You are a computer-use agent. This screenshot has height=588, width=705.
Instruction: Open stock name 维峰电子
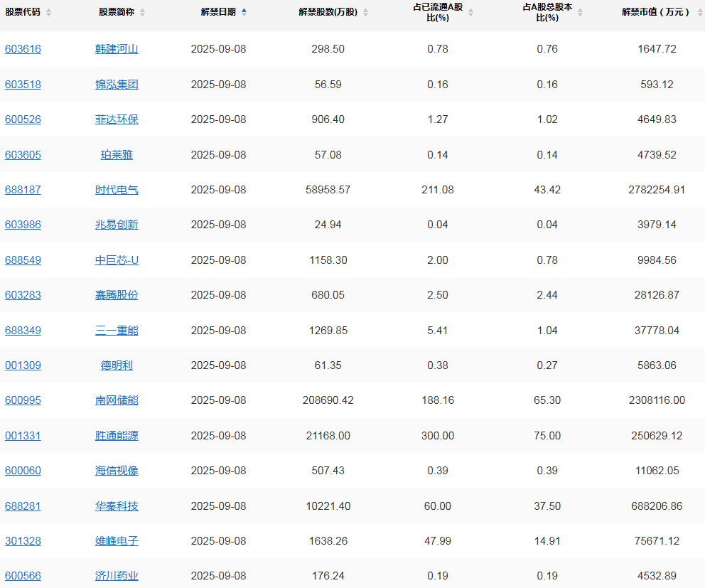pos(117,541)
